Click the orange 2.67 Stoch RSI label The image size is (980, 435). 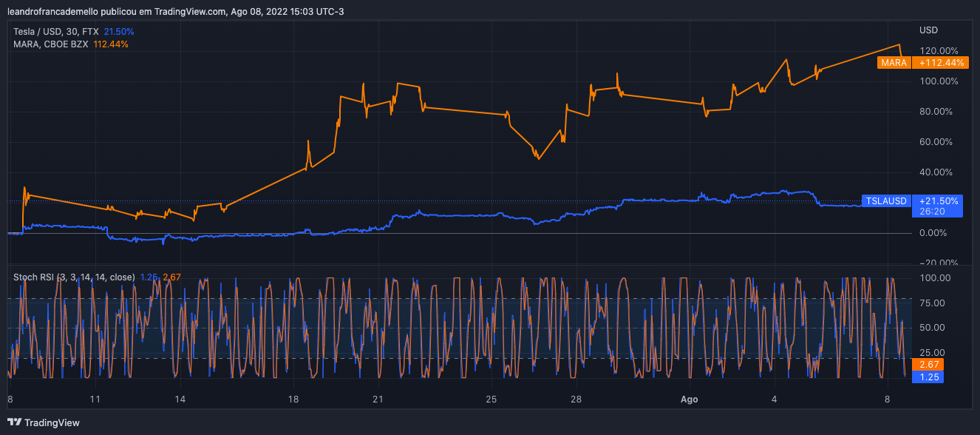click(928, 365)
